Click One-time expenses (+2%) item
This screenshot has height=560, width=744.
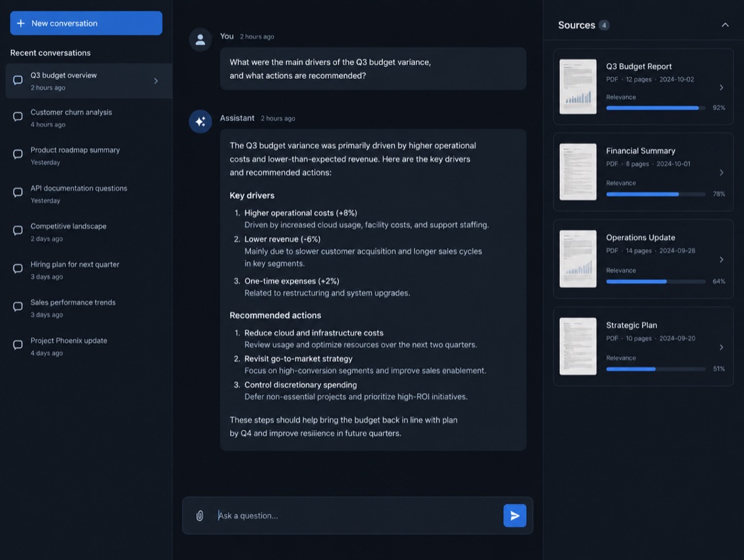click(292, 281)
